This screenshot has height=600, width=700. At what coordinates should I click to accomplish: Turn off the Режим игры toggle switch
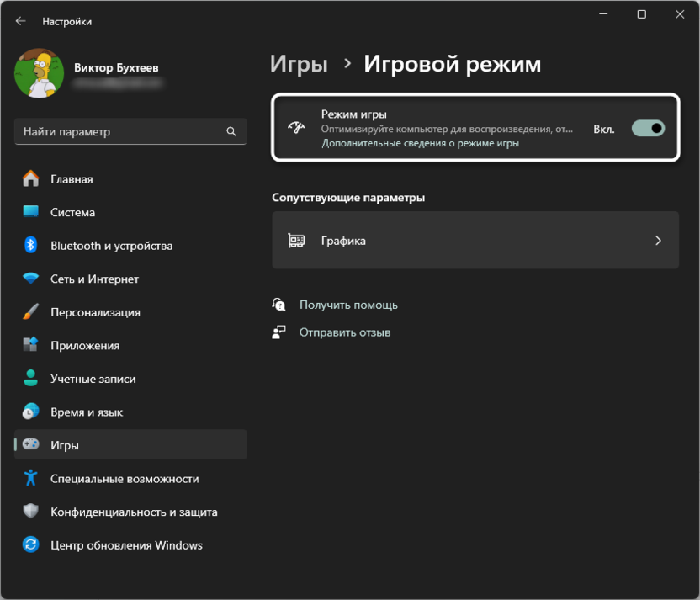(648, 129)
